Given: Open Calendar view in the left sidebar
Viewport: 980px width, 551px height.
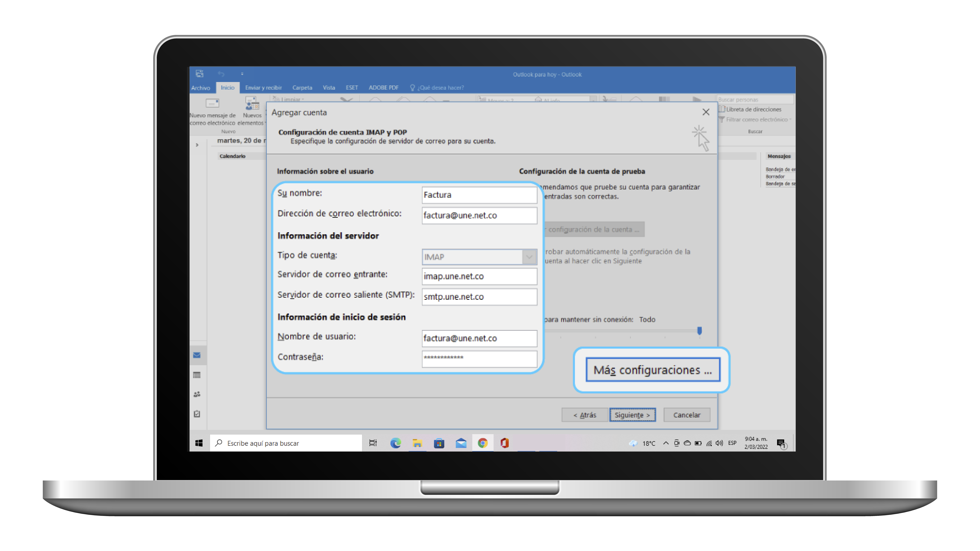Looking at the screenshot, I should coord(197,375).
